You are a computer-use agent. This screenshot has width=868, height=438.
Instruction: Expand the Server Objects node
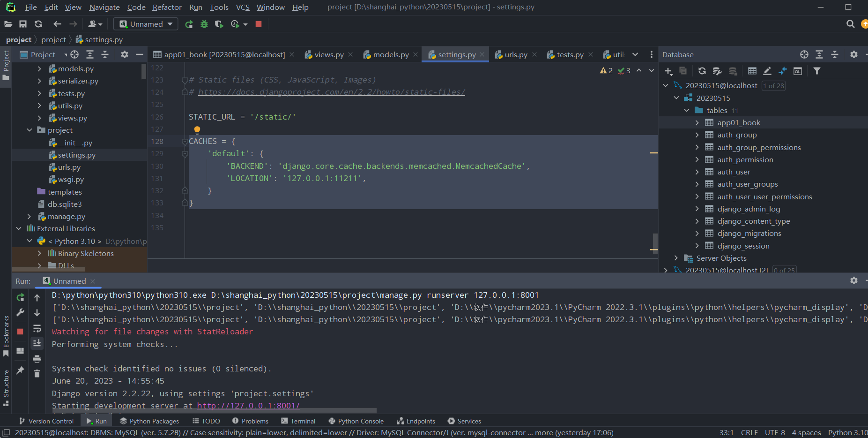tap(676, 258)
